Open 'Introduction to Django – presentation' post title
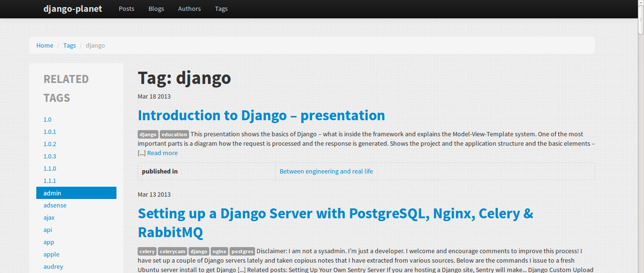This screenshot has width=644, height=273. click(x=261, y=115)
